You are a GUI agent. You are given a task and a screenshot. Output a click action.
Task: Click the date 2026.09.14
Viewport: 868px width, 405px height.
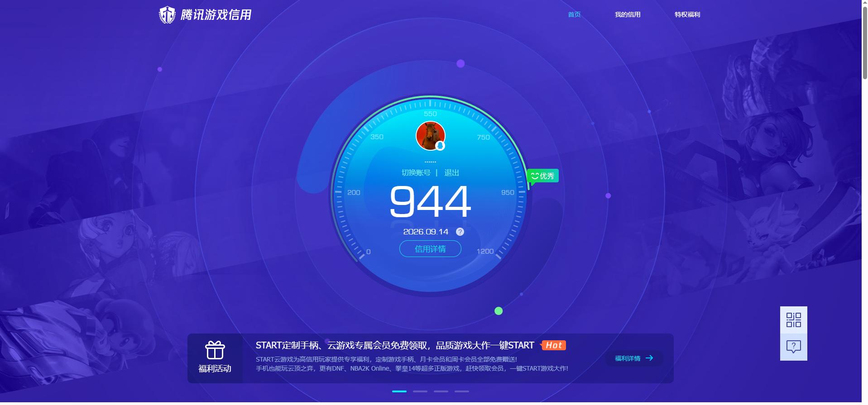426,232
